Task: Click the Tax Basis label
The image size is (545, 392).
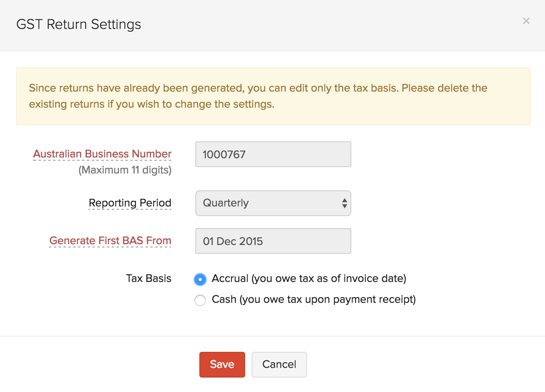Action: [x=148, y=278]
